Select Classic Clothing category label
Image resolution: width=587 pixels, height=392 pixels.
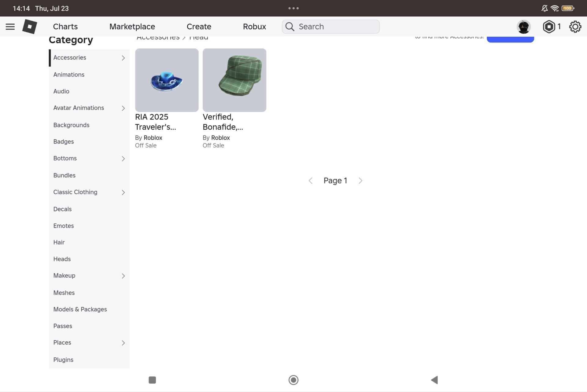(75, 192)
